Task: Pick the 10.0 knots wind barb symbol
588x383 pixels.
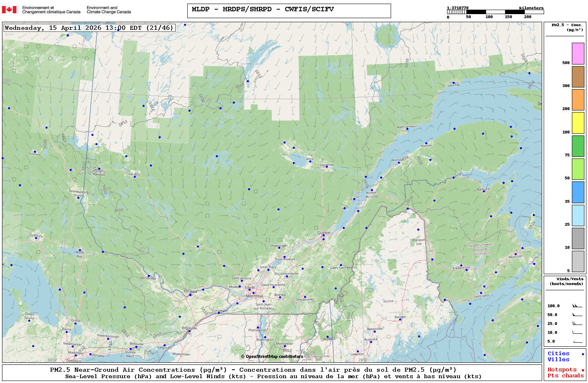Action: tap(577, 333)
